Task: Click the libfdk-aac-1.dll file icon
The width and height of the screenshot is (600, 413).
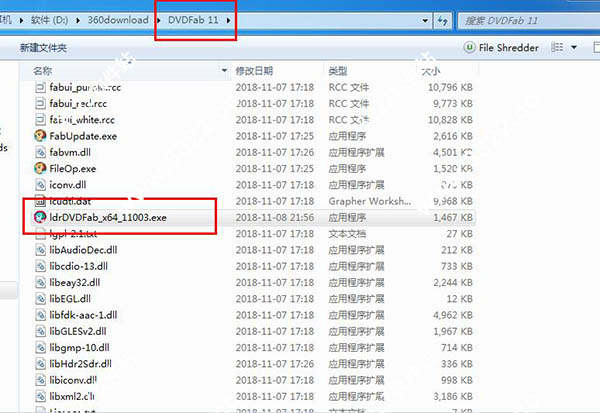Action: (x=40, y=315)
